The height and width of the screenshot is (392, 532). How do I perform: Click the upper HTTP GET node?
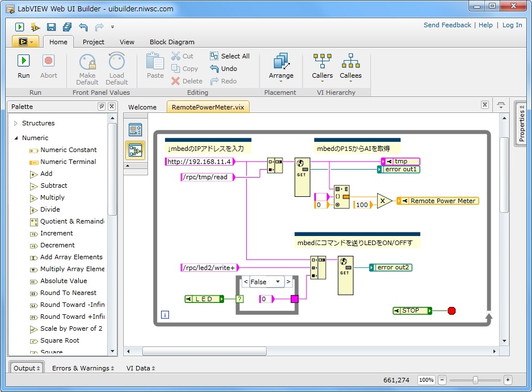tap(302, 177)
